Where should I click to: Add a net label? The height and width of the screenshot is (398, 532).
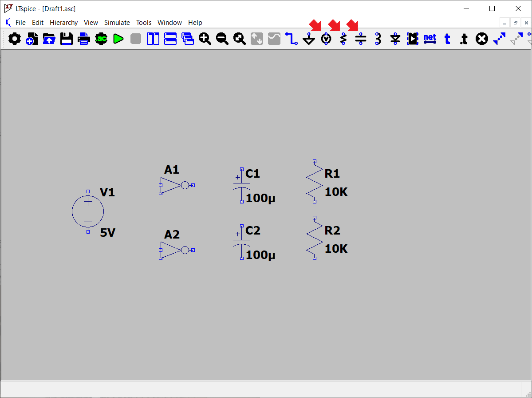pos(430,39)
